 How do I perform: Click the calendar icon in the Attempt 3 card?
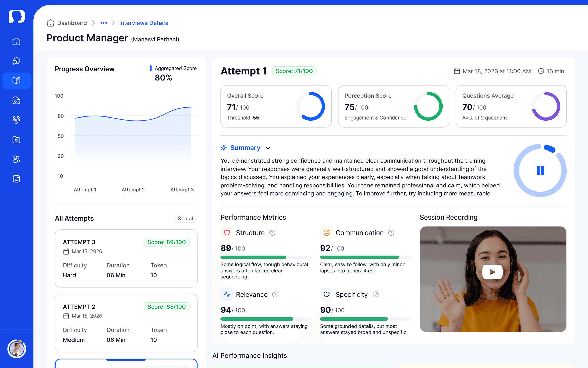(66, 251)
